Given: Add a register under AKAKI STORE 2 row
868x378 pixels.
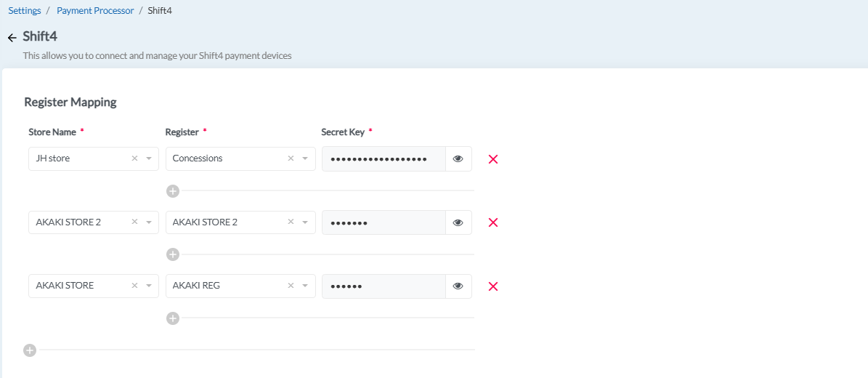Looking at the screenshot, I should 173,254.
